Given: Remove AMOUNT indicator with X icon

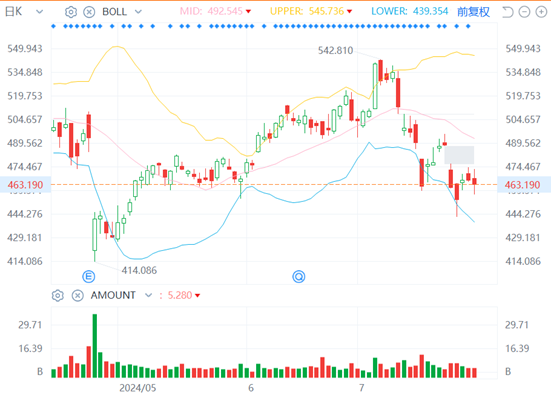Looking at the screenshot, I should pos(77,296).
